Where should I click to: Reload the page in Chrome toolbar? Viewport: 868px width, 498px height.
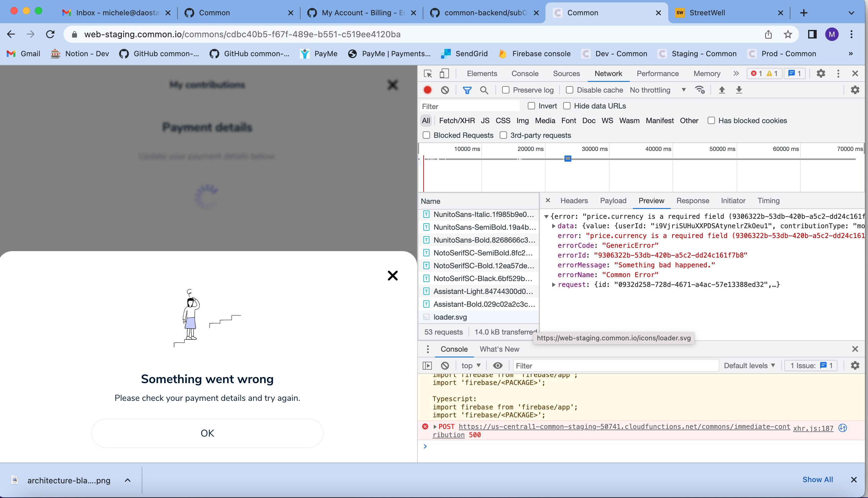[x=50, y=34]
